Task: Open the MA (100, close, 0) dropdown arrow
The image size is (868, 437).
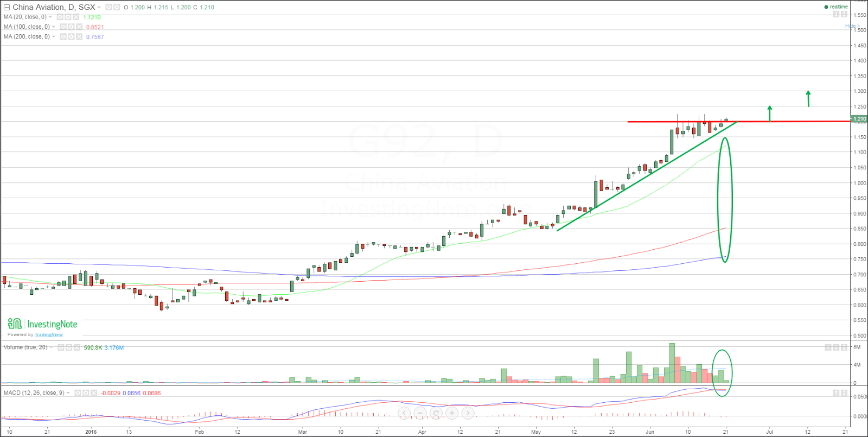Action: click(54, 27)
